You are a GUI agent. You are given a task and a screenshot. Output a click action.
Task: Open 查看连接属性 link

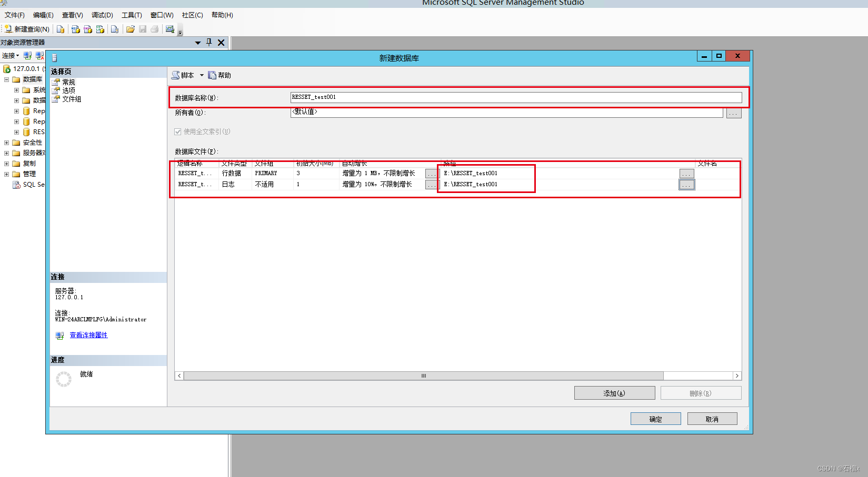point(88,335)
